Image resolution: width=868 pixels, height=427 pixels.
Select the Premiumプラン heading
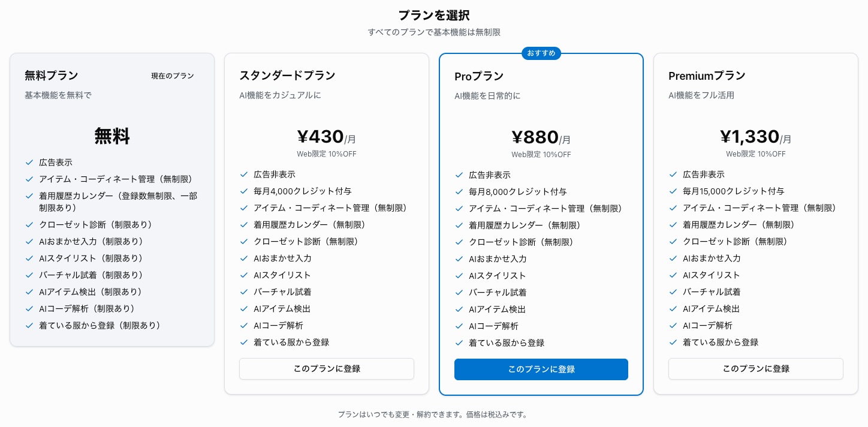tap(707, 76)
